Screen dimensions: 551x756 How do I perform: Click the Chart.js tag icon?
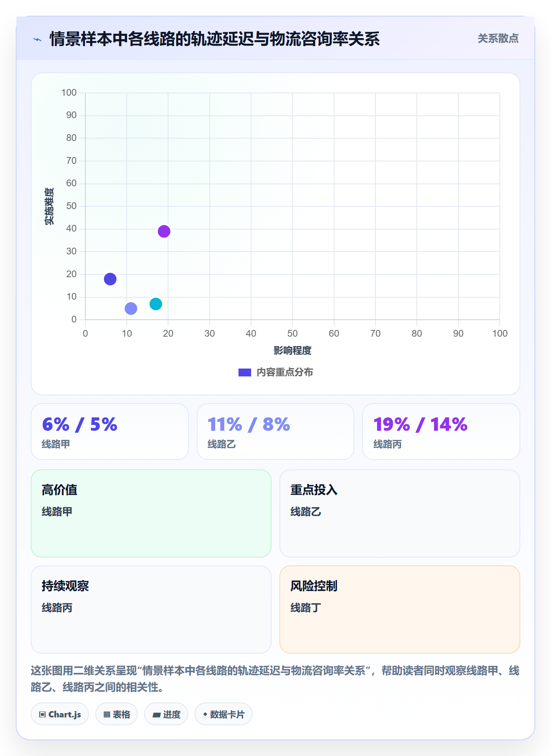[43, 714]
